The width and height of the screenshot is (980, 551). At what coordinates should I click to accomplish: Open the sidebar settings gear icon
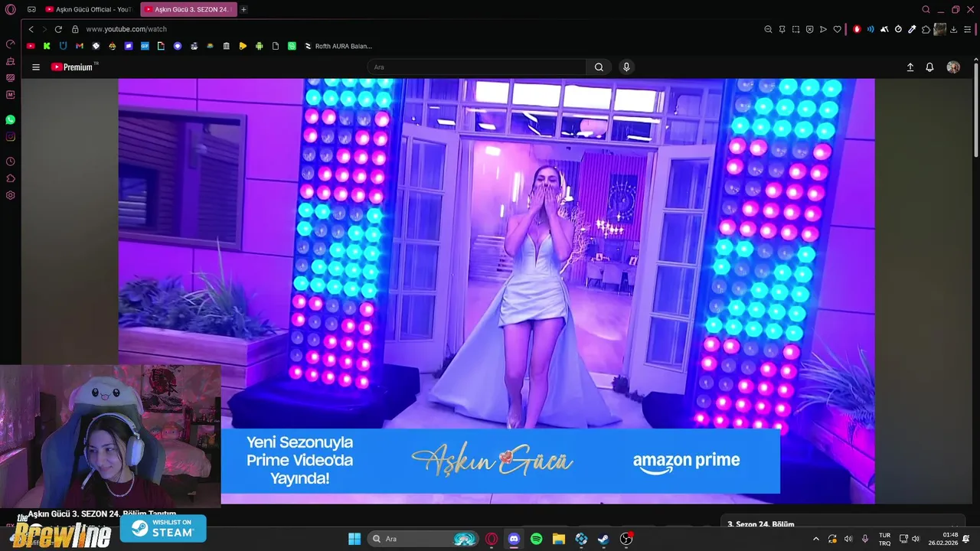tap(11, 195)
